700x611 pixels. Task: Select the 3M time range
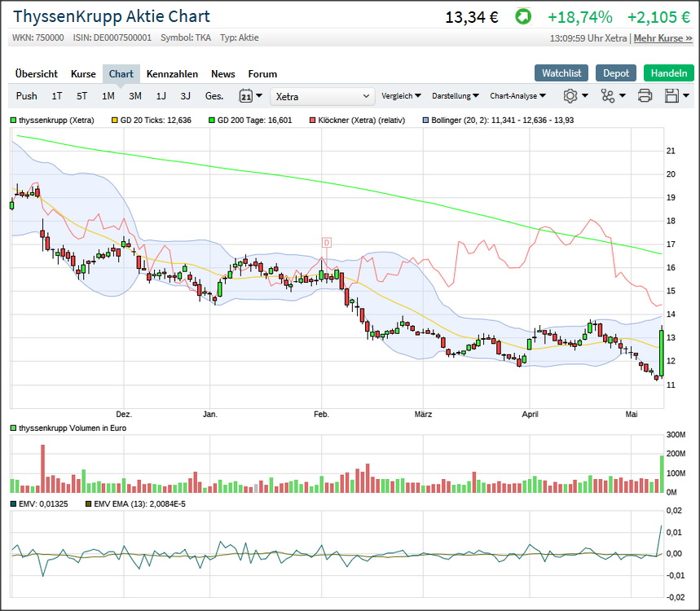tap(135, 96)
